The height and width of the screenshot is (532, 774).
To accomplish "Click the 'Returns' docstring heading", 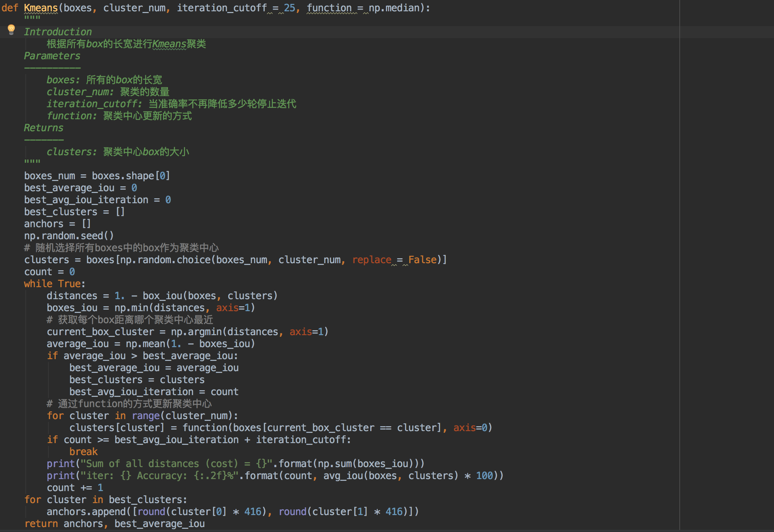I will point(44,128).
